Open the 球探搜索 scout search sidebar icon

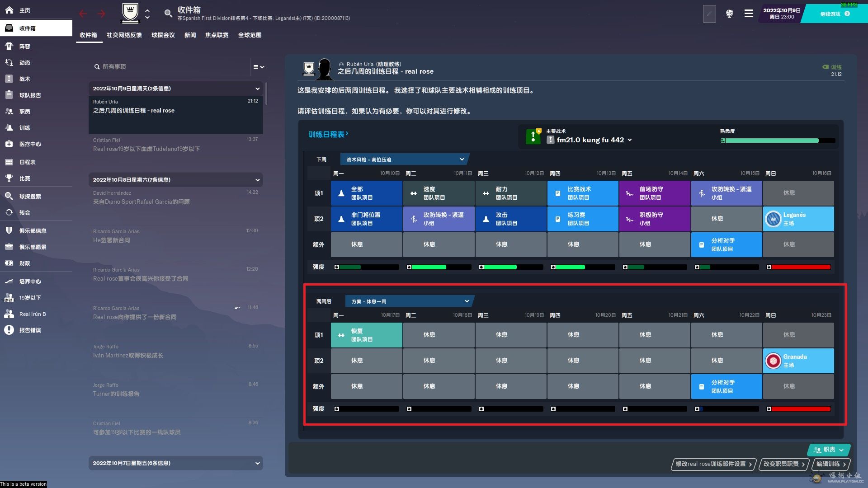[x=9, y=196]
